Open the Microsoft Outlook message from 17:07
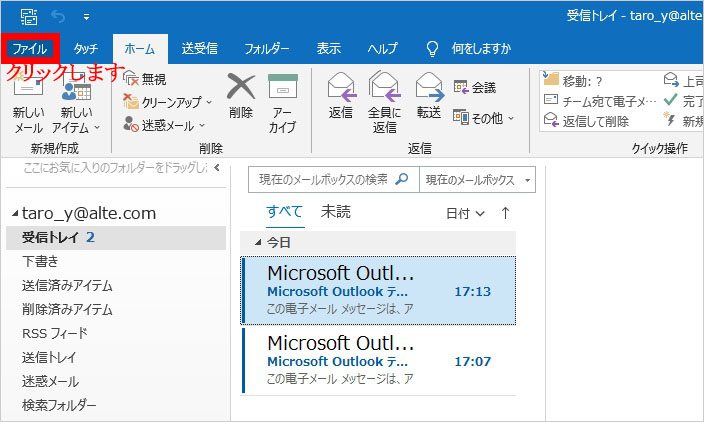704x422 pixels. coord(378,360)
